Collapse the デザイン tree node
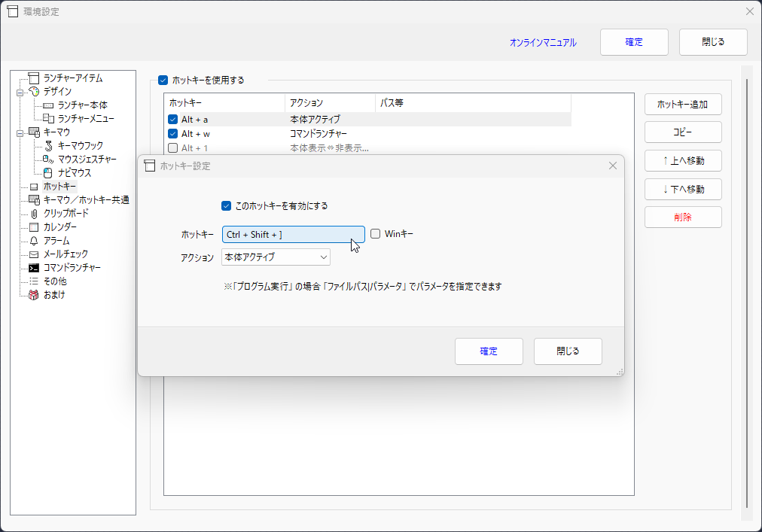The image size is (762, 532). click(20, 93)
